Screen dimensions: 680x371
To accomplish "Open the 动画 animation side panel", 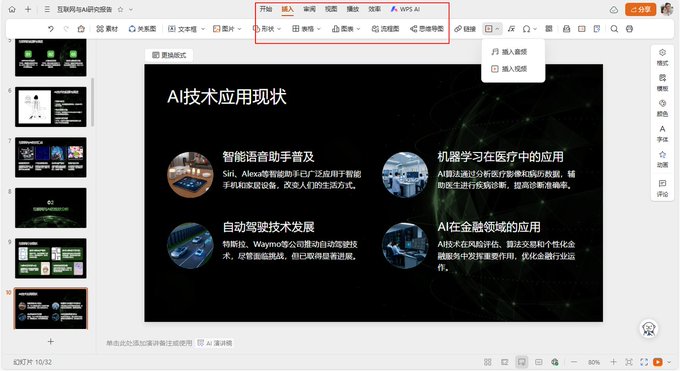I will pyautogui.click(x=662, y=159).
